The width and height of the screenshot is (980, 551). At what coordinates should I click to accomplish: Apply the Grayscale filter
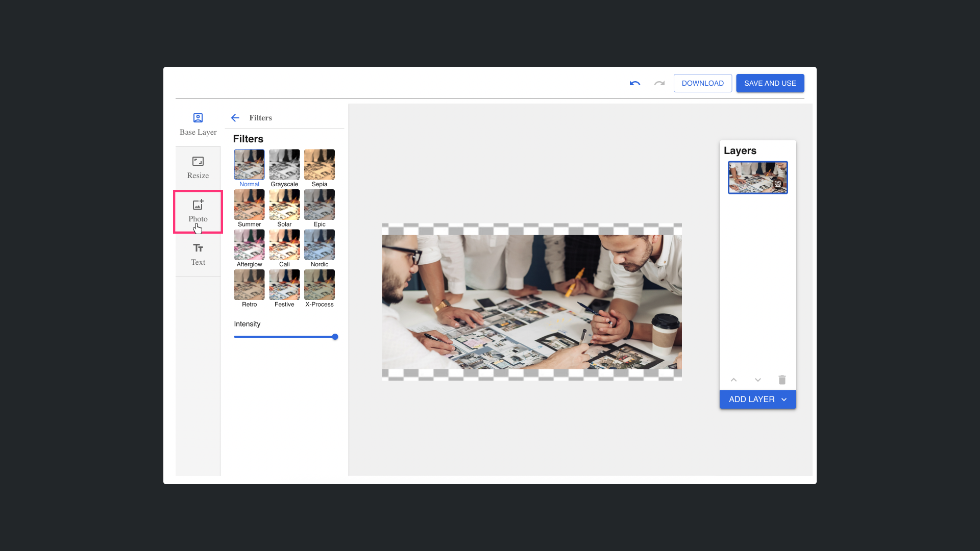284,165
